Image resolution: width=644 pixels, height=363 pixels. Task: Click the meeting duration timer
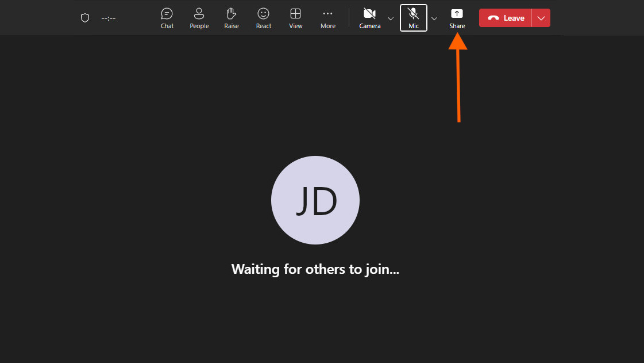(x=109, y=18)
